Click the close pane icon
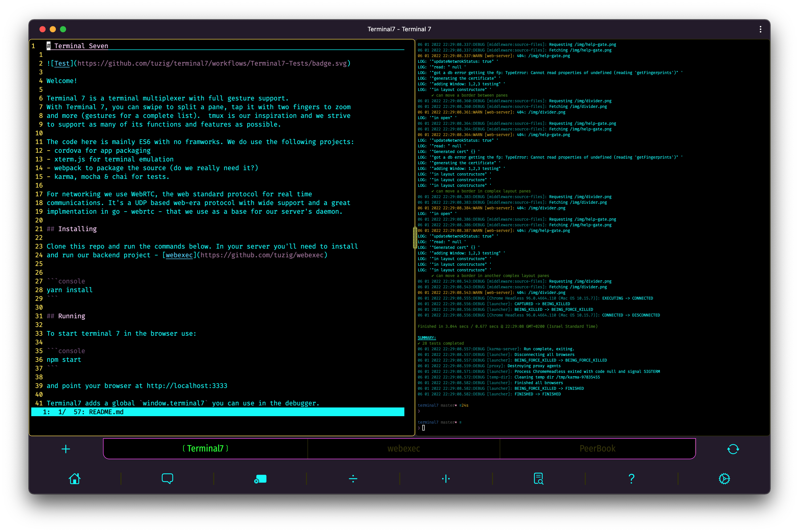The width and height of the screenshot is (799, 532). pyautogui.click(x=260, y=479)
